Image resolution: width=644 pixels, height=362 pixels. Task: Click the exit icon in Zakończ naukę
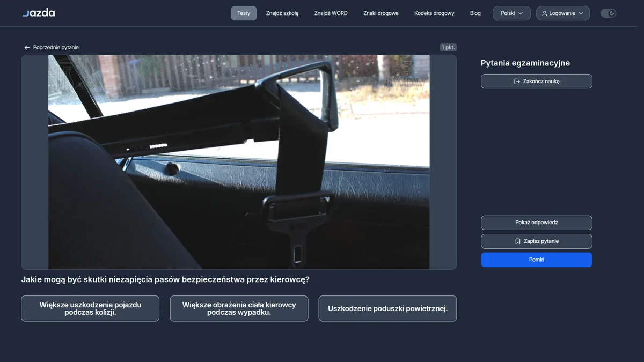click(517, 82)
